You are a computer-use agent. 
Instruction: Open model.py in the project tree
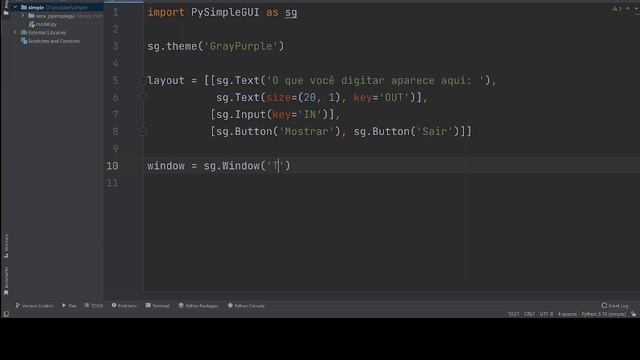tap(46, 24)
